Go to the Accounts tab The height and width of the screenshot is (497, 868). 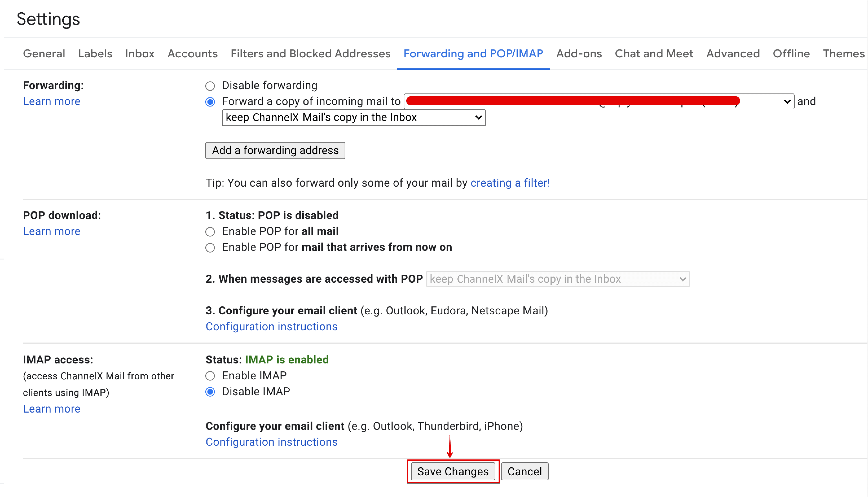tap(192, 54)
